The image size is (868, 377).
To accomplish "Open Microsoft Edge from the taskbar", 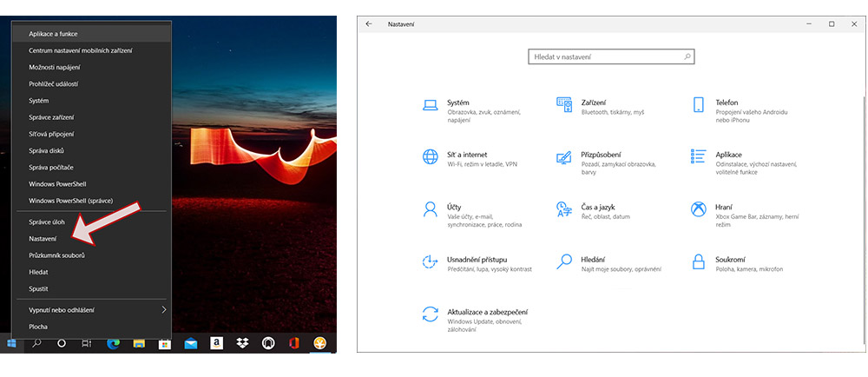I will (x=113, y=343).
